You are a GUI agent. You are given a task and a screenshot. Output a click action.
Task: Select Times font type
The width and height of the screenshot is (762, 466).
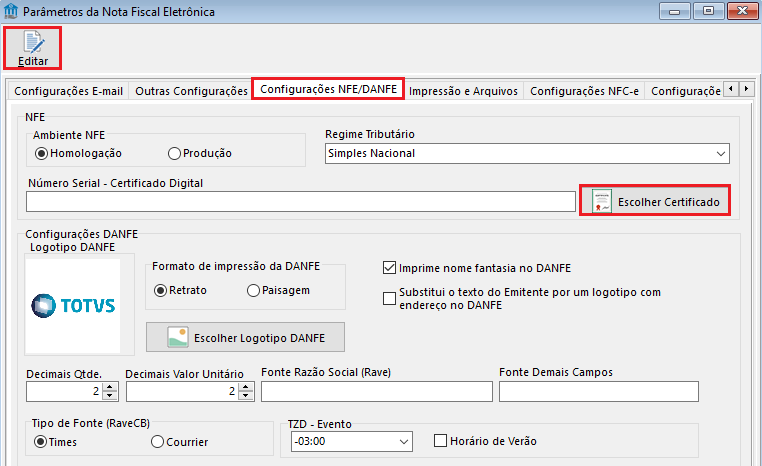tap(40, 442)
